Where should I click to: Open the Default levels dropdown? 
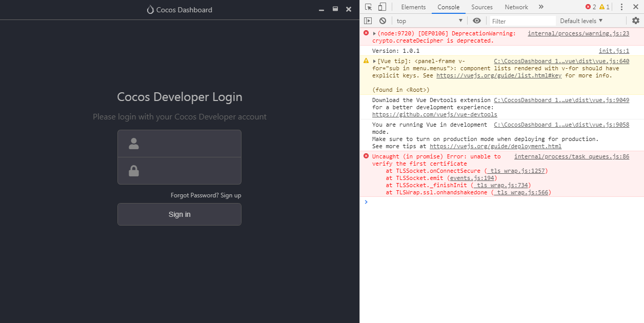point(581,21)
